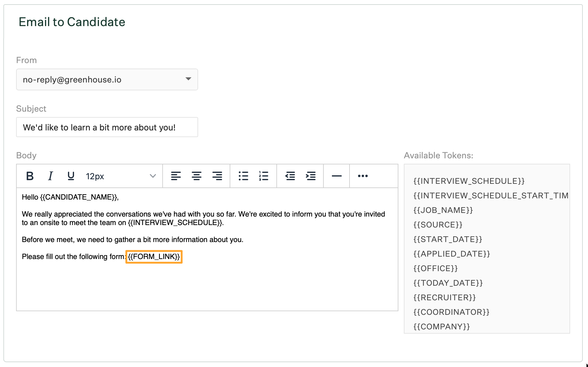Select the {{JOB_NAME}} token
This screenshot has width=588, height=367.
[443, 210]
